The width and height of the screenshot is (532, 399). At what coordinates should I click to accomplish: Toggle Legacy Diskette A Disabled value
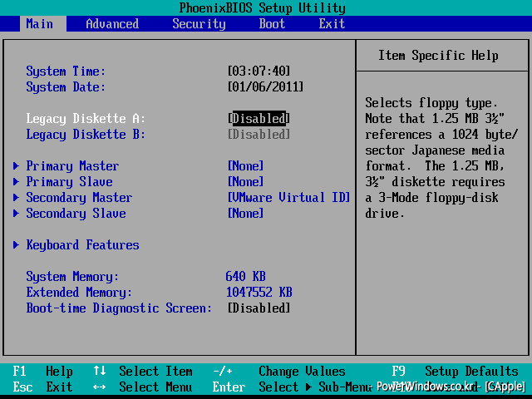pyautogui.click(x=259, y=118)
